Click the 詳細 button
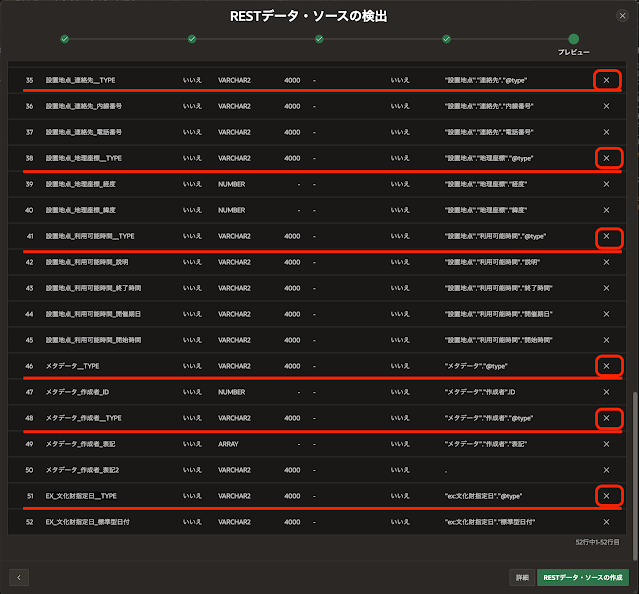The width and height of the screenshot is (639, 594). pyautogui.click(x=522, y=577)
